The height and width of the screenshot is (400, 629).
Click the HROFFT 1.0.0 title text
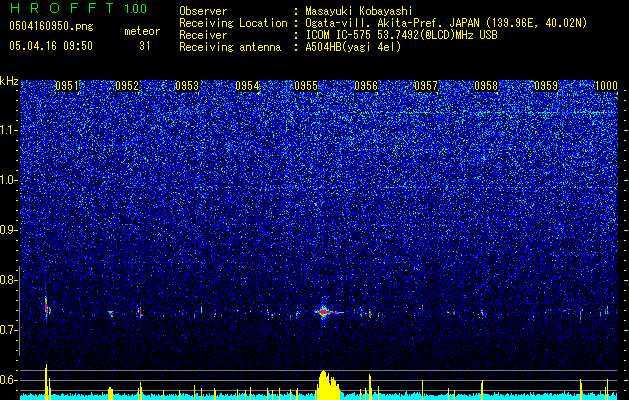(x=79, y=8)
